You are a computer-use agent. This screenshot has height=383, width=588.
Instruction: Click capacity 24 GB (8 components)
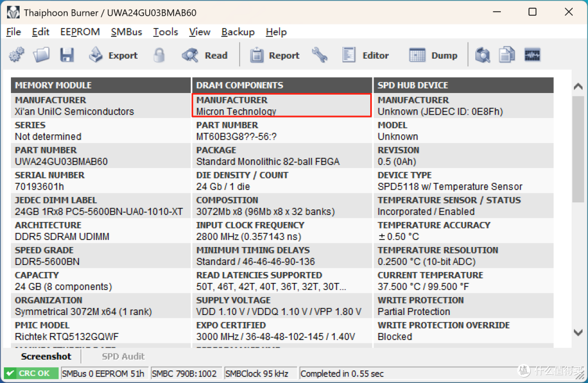63,287
